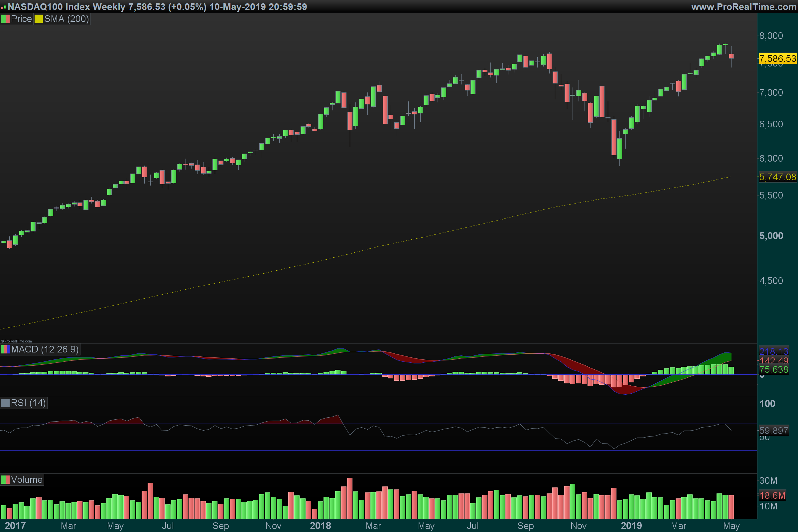This screenshot has height=532, width=798.
Task: Open the www.ProRealTime.com link
Action: pyautogui.click(x=743, y=7)
